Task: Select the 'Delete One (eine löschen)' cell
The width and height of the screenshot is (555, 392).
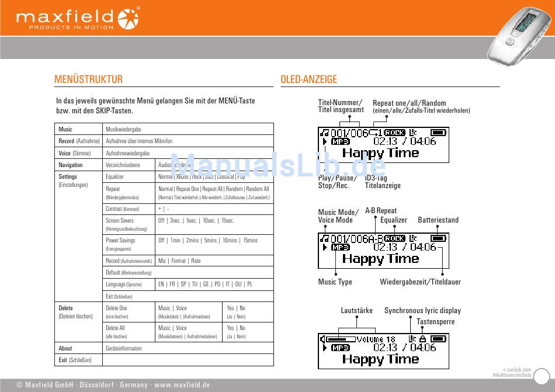Action: pos(129,312)
